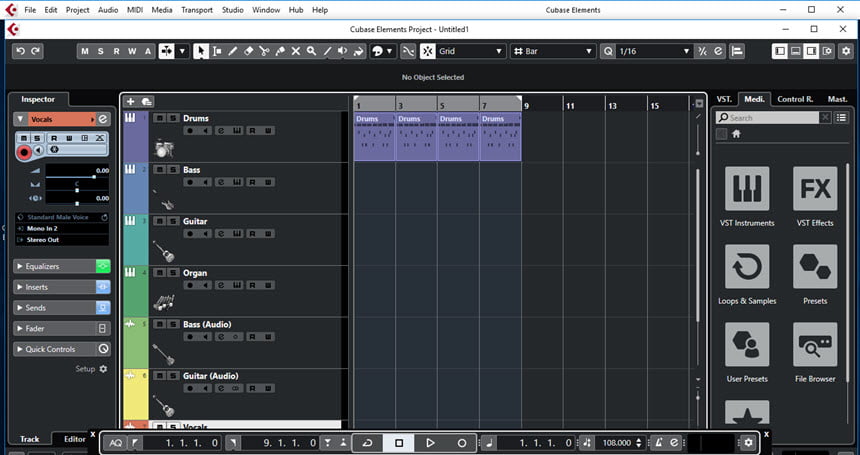This screenshot has height=455, width=860.
Task: Toggle global Solo S button in toolbar
Action: 100,51
